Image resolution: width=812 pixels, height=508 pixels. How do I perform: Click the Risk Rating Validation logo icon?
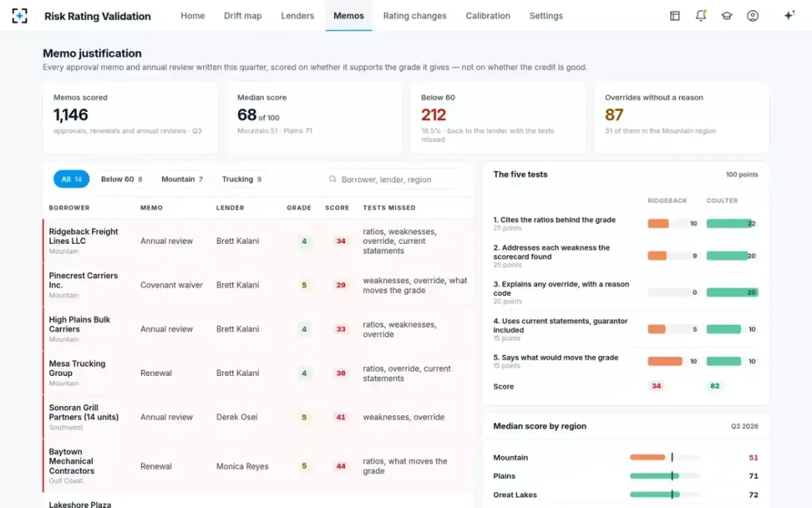[20, 16]
